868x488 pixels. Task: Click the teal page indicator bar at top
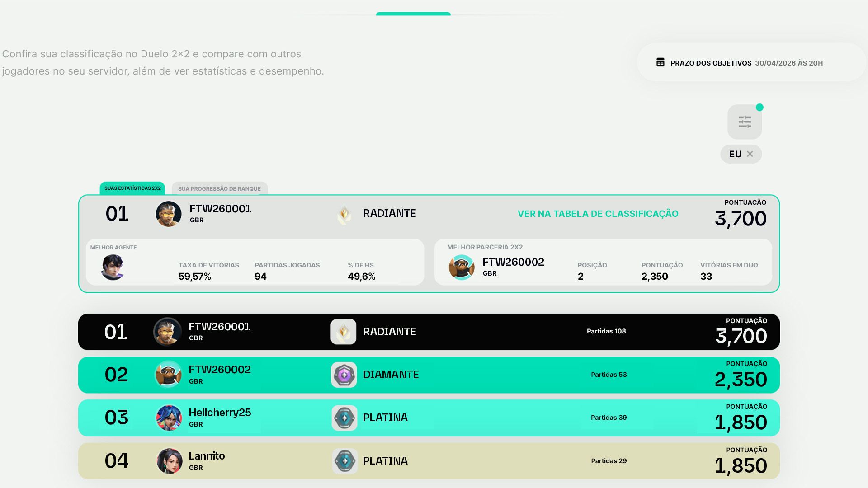pos(413,14)
